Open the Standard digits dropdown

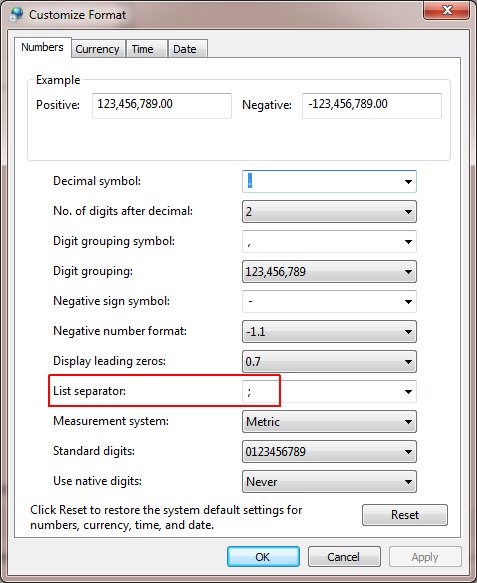pos(329,452)
